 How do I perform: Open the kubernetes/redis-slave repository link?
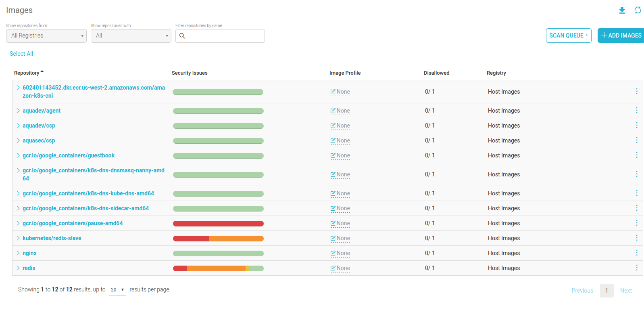[52, 238]
